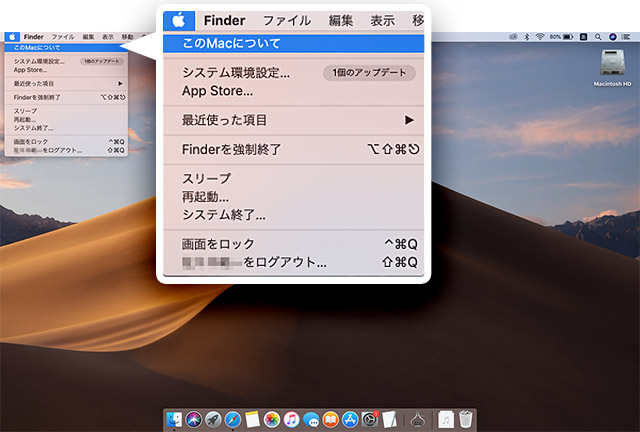Open Notification Center list icon
This screenshot has width=640, height=432.
[x=626, y=37]
